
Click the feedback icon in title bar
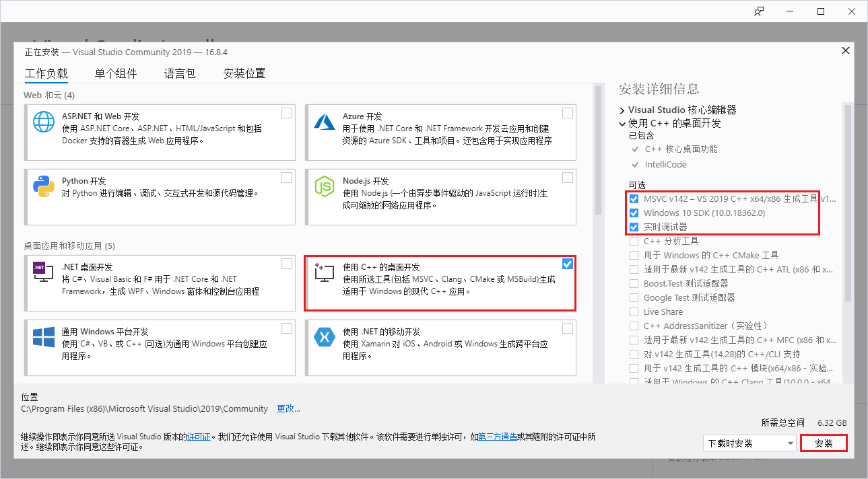tap(759, 11)
